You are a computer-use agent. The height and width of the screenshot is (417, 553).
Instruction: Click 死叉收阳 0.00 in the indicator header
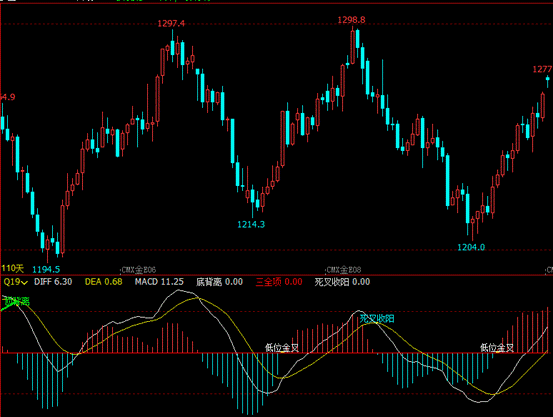[x=342, y=282]
